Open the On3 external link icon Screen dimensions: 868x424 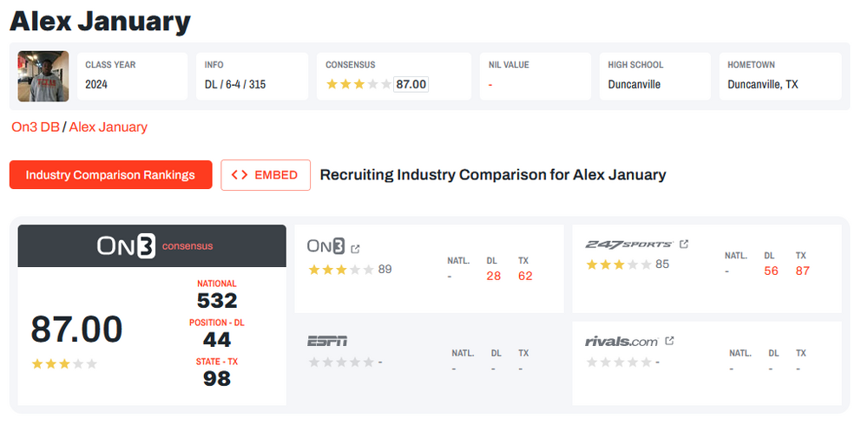(x=355, y=249)
